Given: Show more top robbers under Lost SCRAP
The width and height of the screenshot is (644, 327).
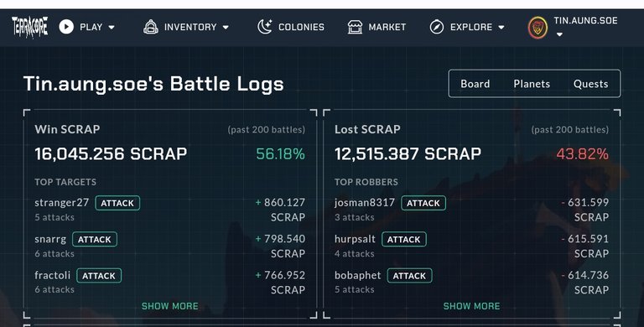Looking at the screenshot, I should (x=471, y=306).
